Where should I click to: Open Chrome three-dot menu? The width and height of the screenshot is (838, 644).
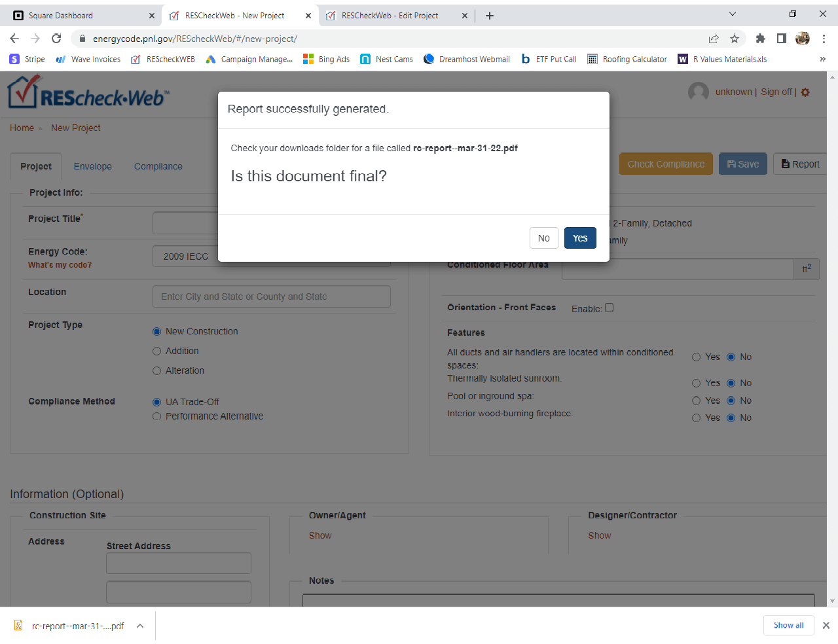pyautogui.click(x=824, y=39)
